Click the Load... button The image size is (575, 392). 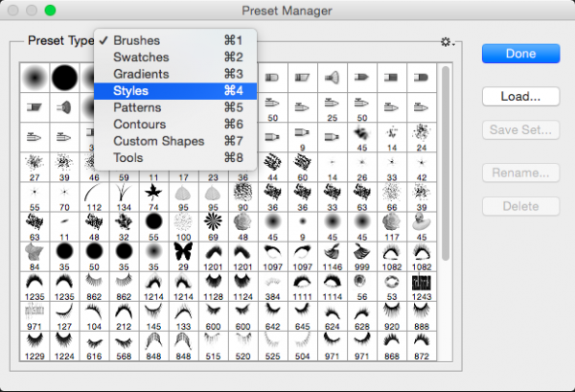click(x=520, y=96)
